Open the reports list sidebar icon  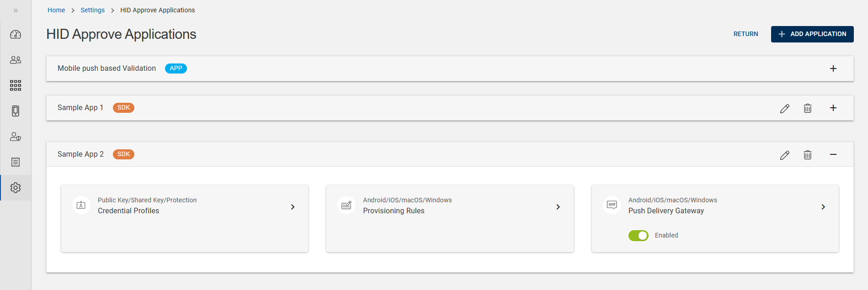(x=16, y=162)
